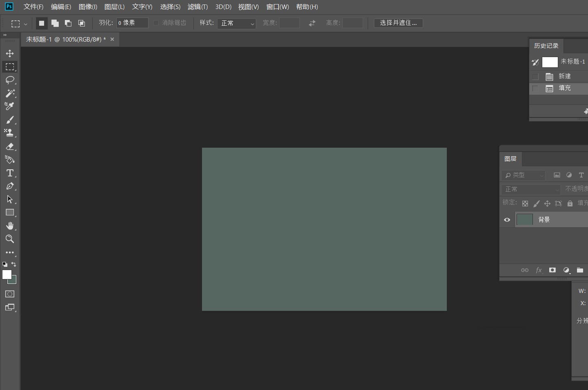Toggle prevent artboard auto-nesting lock
Screen dimensions: 588x390
pyautogui.click(x=559, y=203)
